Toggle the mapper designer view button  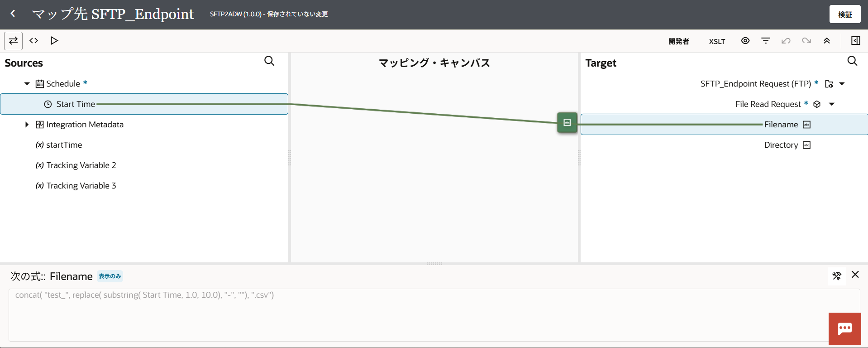pos(14,41)
